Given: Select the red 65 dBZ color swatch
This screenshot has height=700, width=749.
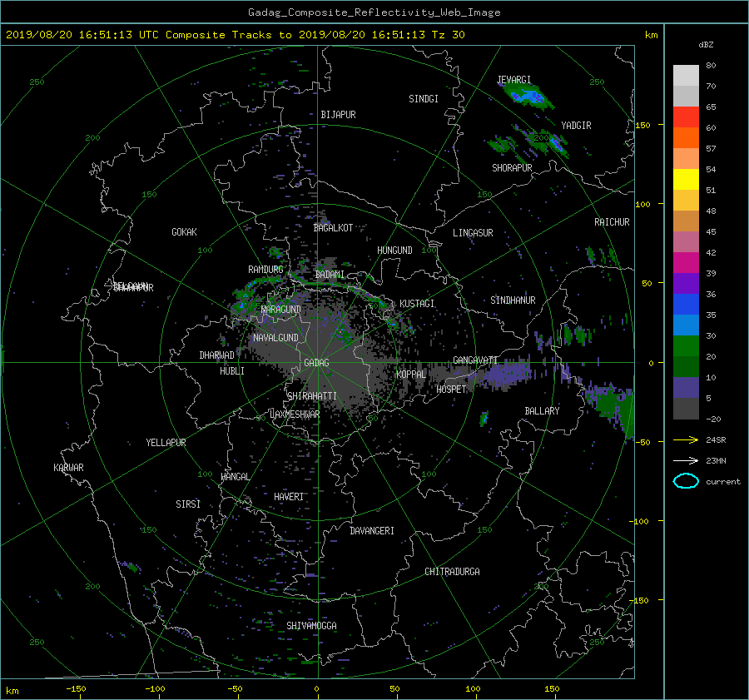Looking at the screenshot, I should 686,117.
